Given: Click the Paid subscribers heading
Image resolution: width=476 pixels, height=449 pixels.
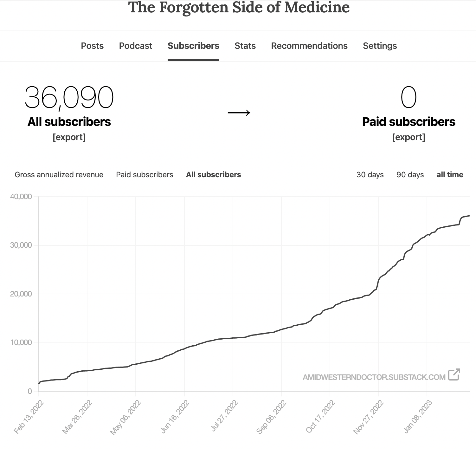Looking at the screenshot, I should pos(408,122).
